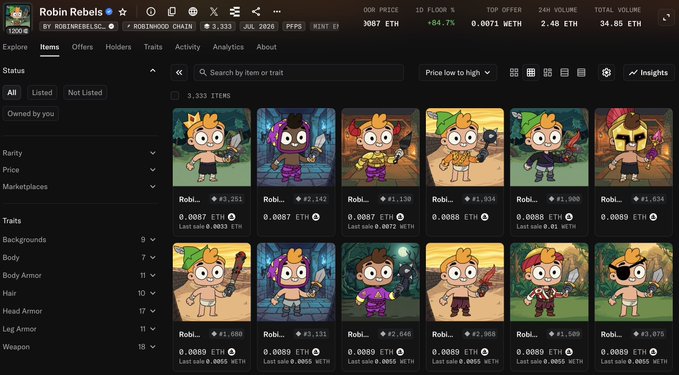The image size is (679, 375).
Task: Open NFT #3,075 eyepatch thumbnail
Action: click(634, 282)
